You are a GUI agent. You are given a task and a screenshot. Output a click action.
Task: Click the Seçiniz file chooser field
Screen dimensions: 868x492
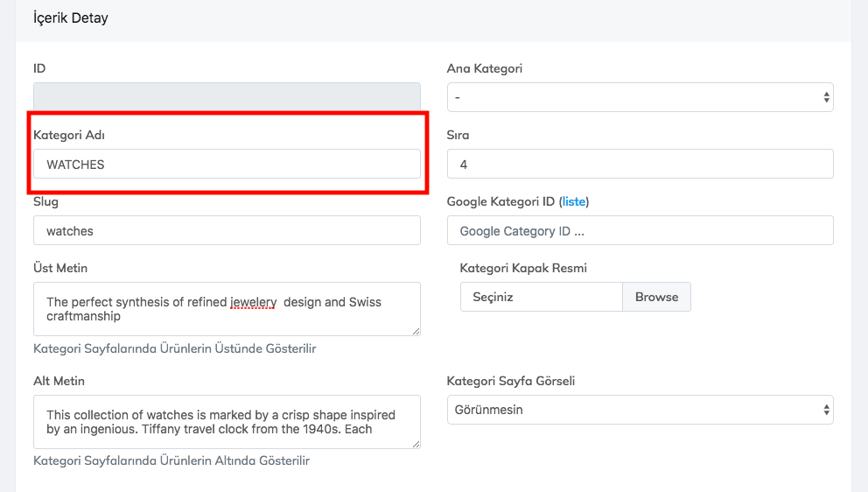click(541, 297)
